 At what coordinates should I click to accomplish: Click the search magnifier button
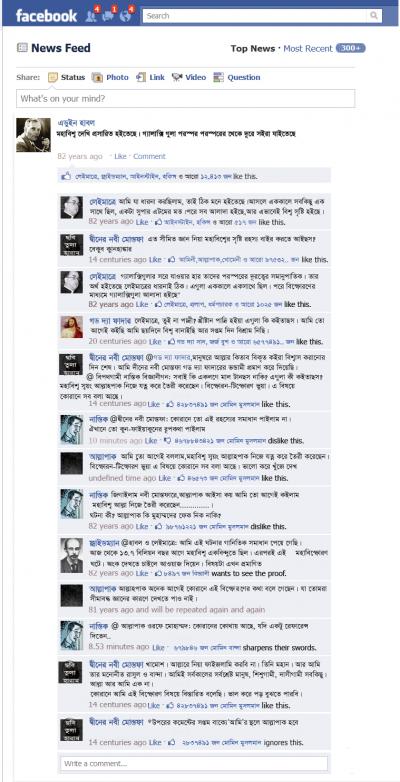374,16
